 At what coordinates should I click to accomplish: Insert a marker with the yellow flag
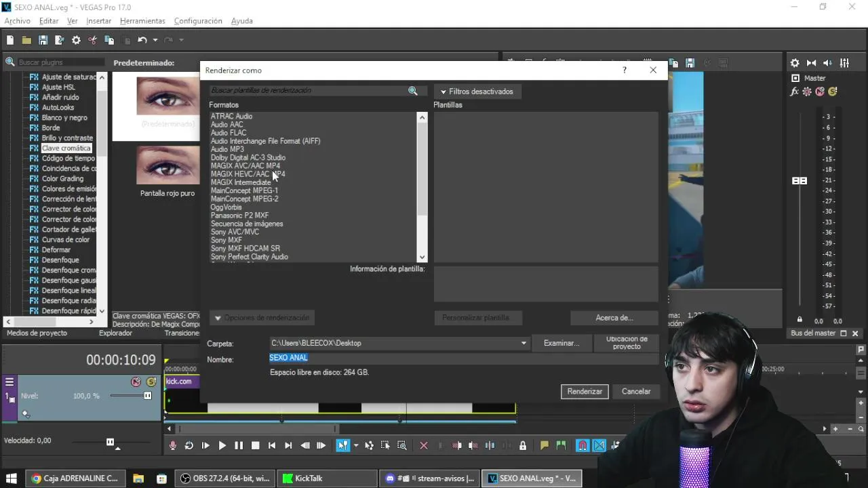[x=545, y=445]
